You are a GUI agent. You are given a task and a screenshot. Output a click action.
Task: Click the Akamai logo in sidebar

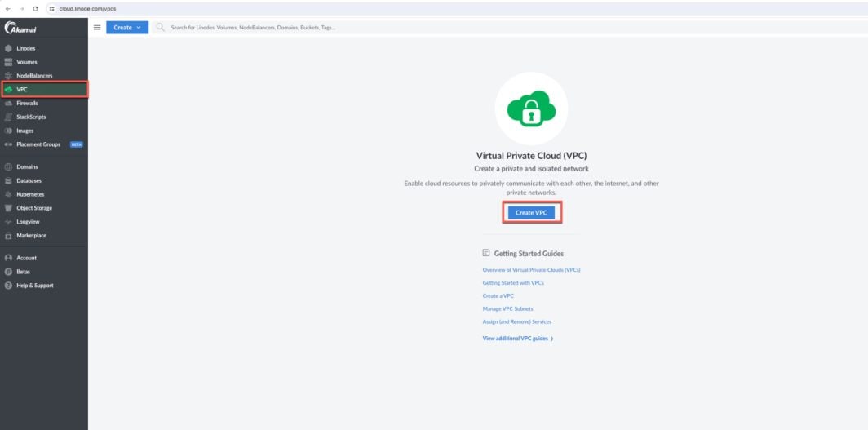pyautogui.click(x=20, y=28)
